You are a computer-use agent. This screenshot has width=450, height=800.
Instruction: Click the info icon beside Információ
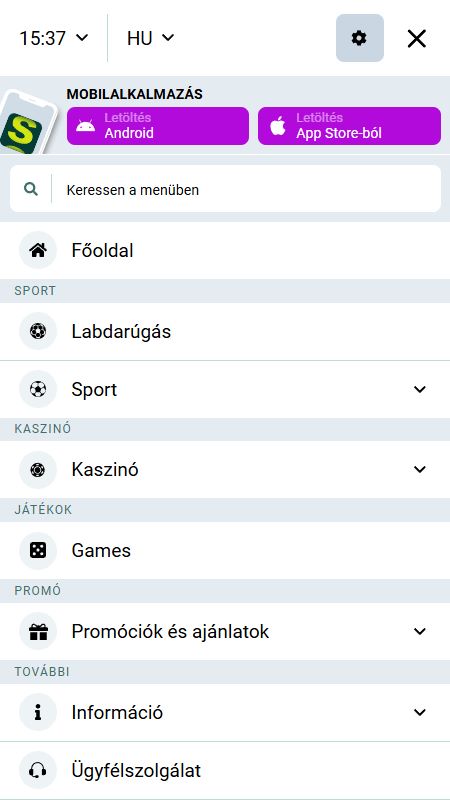[38, 713]
